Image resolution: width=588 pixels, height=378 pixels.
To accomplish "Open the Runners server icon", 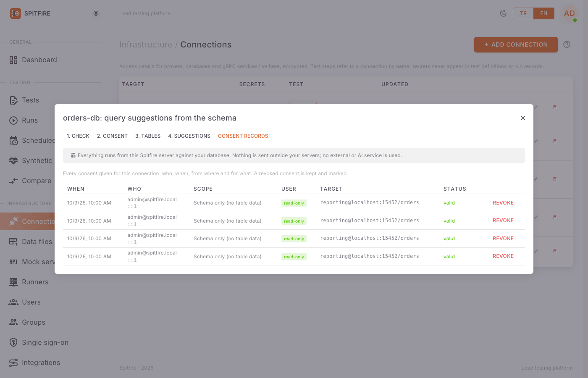I will pyautogui.click(x=13, y=282).
